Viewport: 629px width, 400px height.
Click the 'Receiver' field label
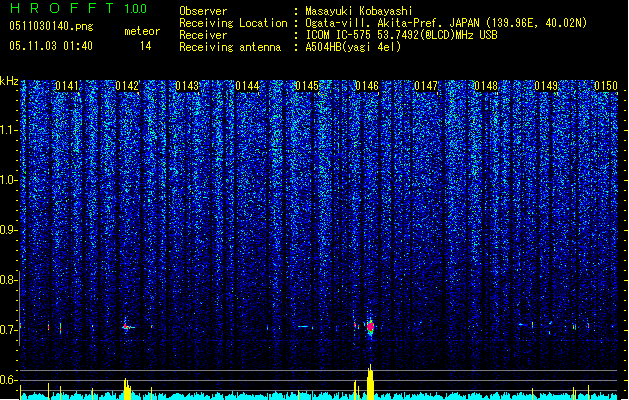pos(203,35)
